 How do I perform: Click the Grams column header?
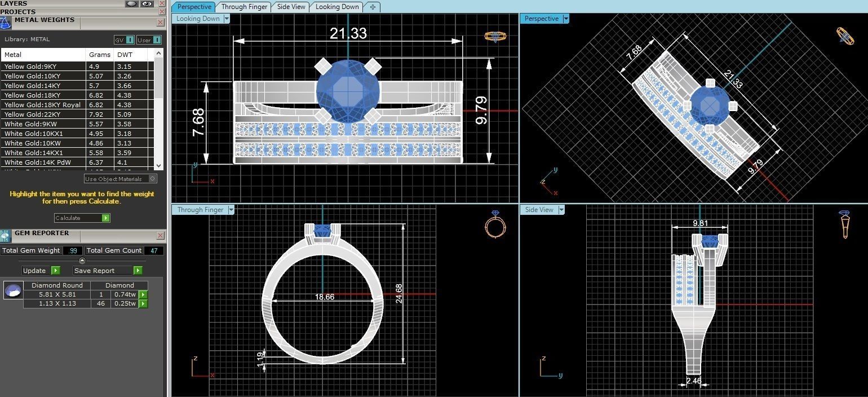[x=100, y=55]
